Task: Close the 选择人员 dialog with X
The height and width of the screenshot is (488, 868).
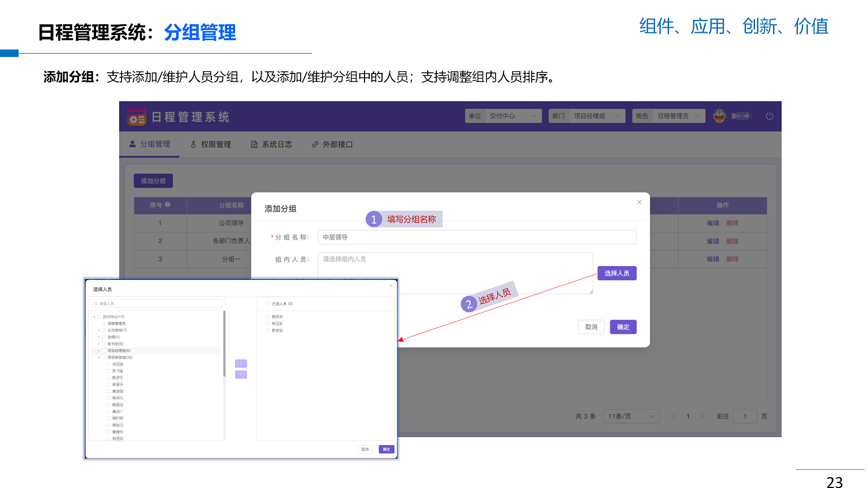Action: (390, 286)
